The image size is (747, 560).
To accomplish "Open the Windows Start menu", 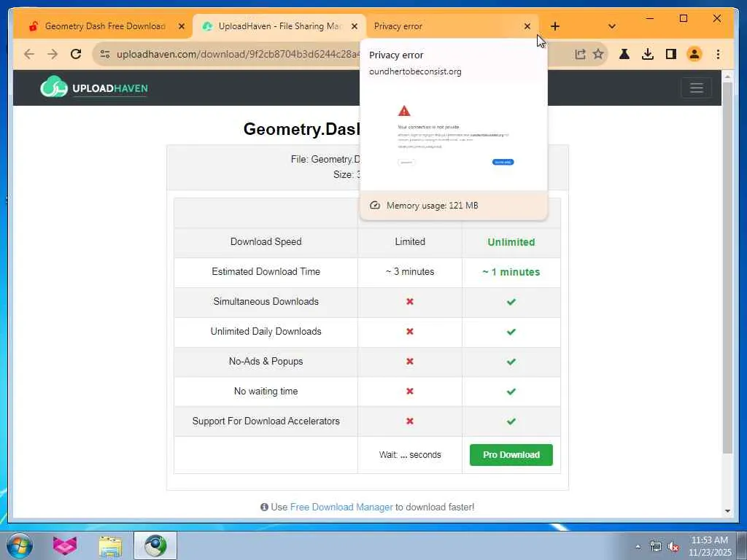I will (19, 545).
